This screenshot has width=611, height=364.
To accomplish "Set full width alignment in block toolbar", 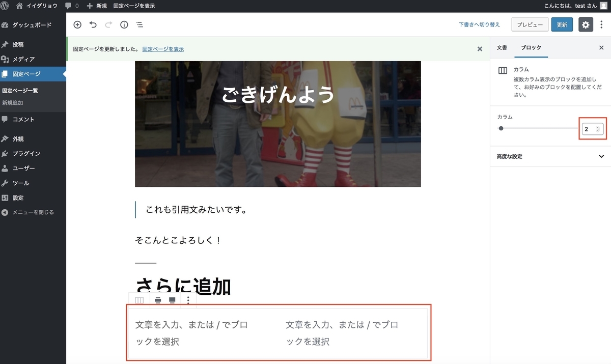I will [x=172, y=300].
